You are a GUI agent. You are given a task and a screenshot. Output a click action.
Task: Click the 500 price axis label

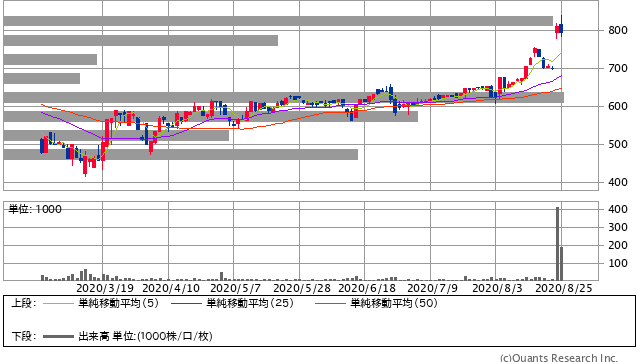(618, 144)
